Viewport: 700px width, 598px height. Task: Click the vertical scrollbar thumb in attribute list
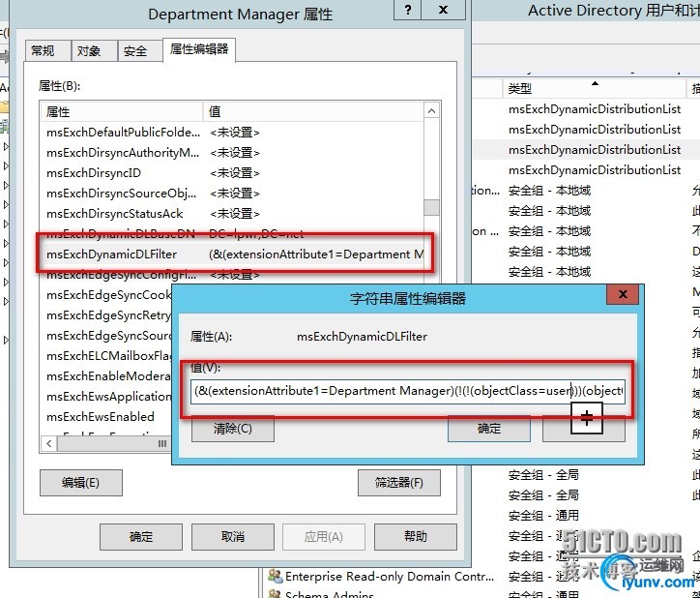431,207
